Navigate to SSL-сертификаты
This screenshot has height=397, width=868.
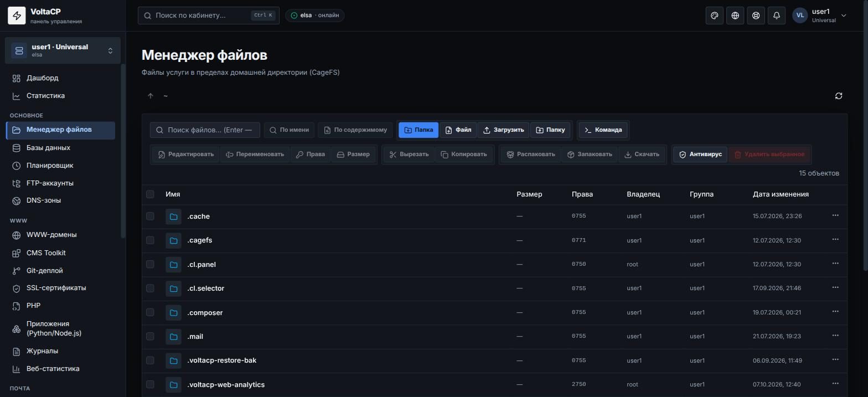[x=61, y=288]
